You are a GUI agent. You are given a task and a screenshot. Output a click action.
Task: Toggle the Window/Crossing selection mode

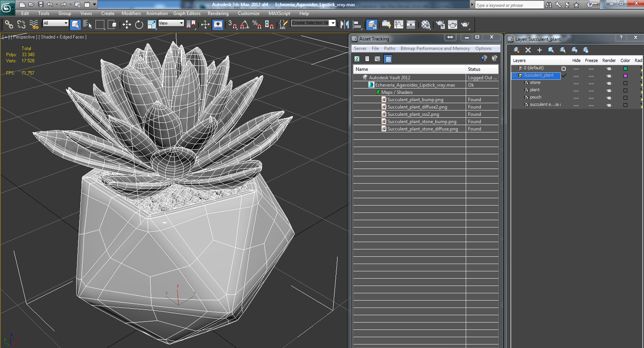[112, 24]
